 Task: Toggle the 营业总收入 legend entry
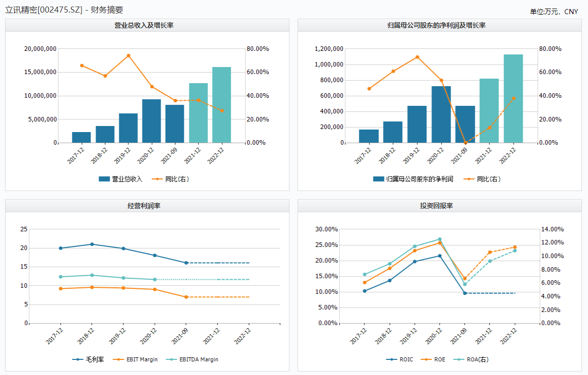click(x=121, y=179)
